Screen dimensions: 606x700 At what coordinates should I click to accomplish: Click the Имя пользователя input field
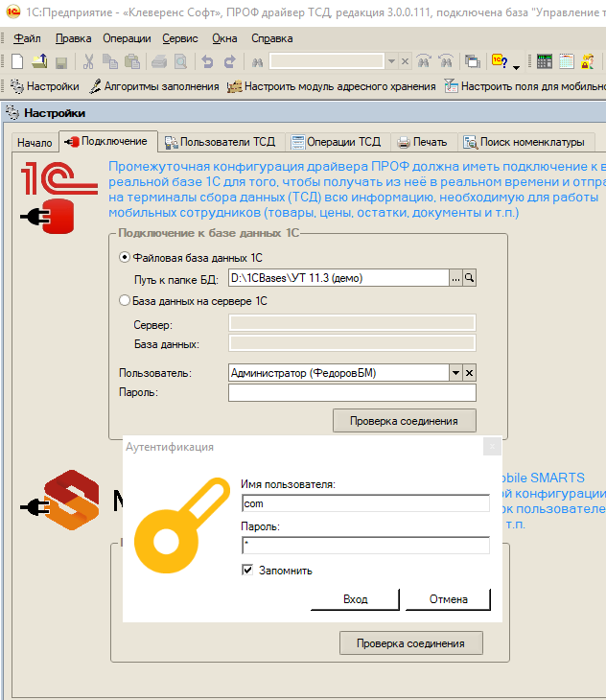click(x=365, y=503)
